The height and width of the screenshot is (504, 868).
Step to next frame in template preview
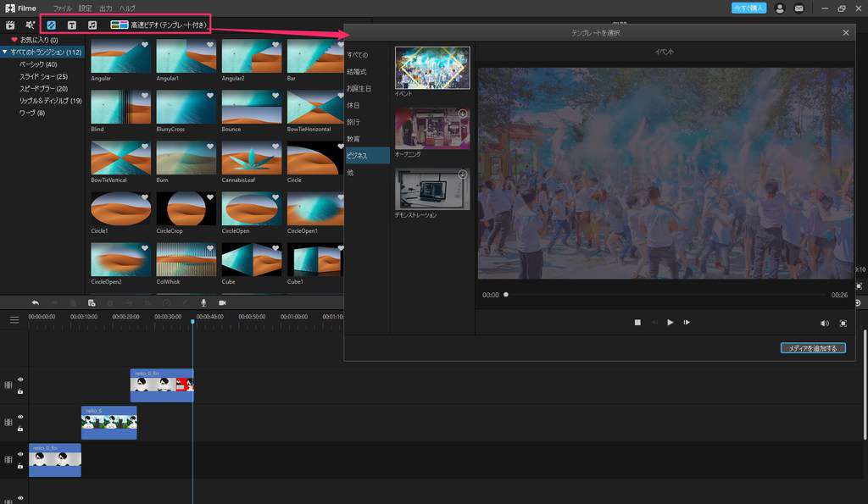click(x=687, y=323)
